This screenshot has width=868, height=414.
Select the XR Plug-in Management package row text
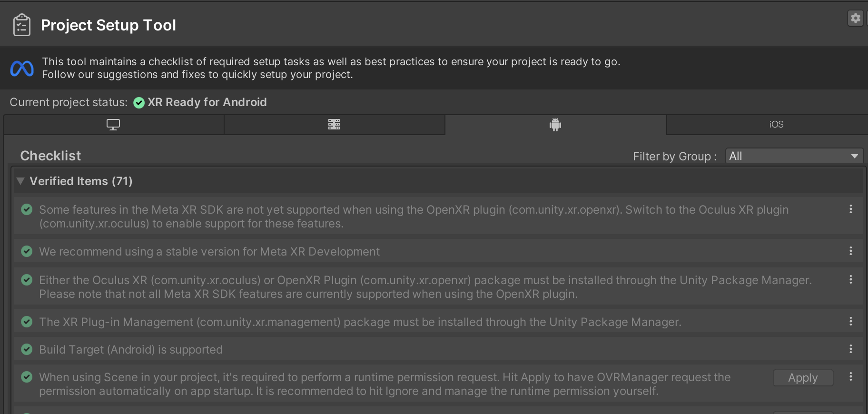[360, 322]
